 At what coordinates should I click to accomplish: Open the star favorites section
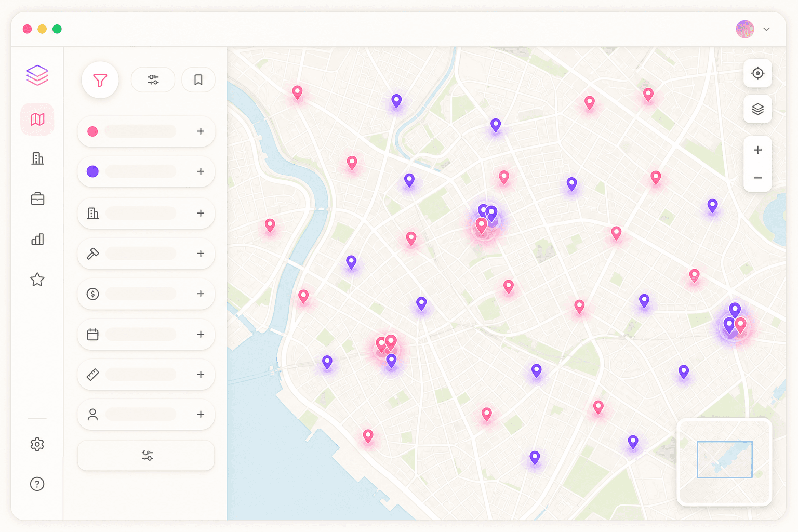tap(37, 280)
